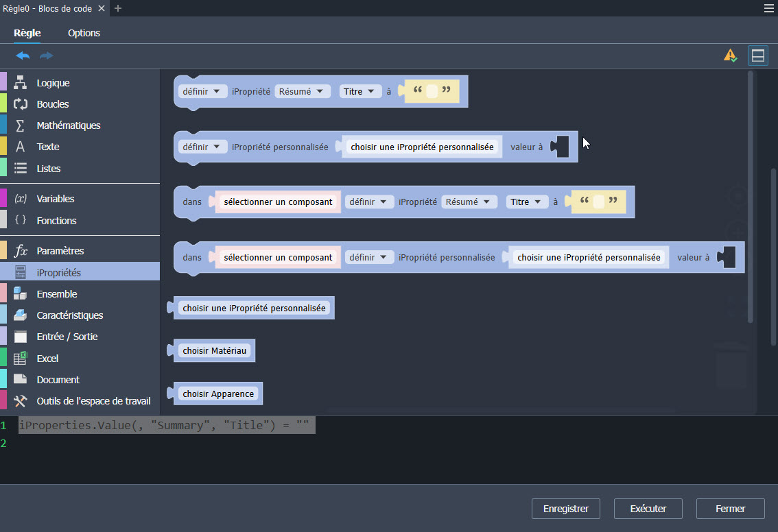Image resolution: width=778 pixels, height=532 pixels.
Task: Open the Boucles block category
Action: 52,104
